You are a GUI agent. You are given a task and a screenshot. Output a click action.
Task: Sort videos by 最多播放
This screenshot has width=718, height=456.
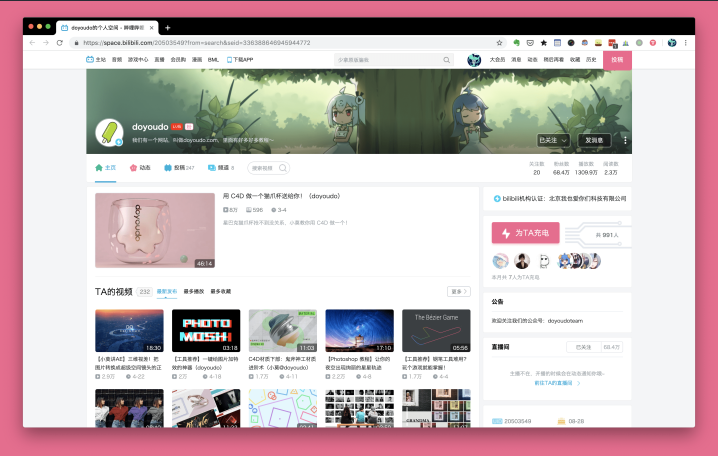coord(194,292)
